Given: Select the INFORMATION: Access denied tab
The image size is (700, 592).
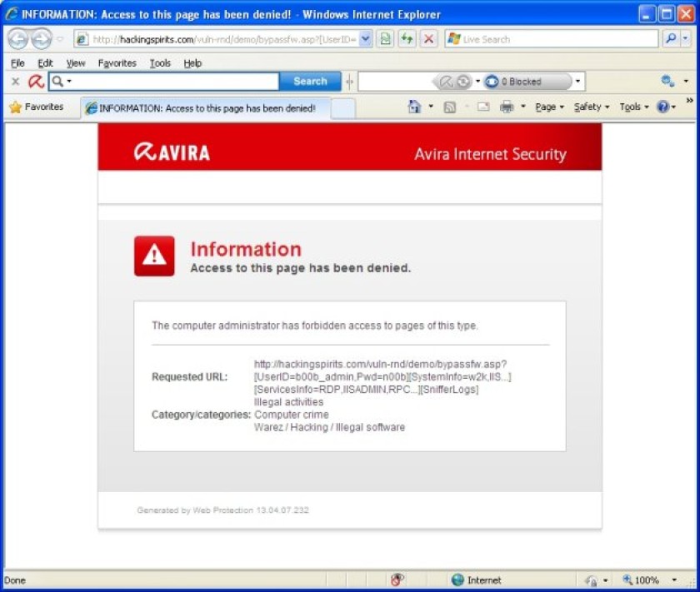Looking at the screenshot, I should pos(206,108).
